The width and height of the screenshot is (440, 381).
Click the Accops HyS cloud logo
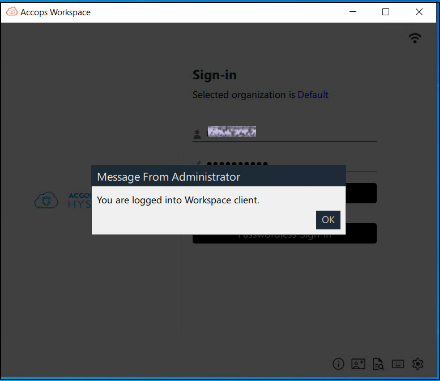pos(46,200)
